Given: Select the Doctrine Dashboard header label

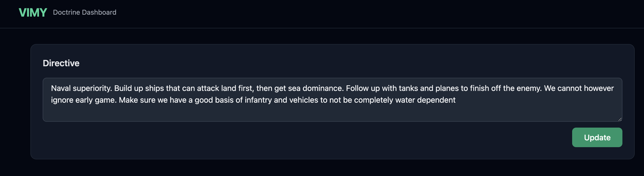Looking at the screenshot, I should tap(85, 12).
